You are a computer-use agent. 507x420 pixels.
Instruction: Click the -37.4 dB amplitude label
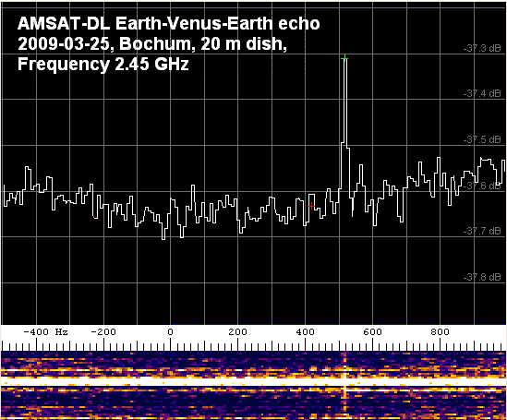coord(482,94)
